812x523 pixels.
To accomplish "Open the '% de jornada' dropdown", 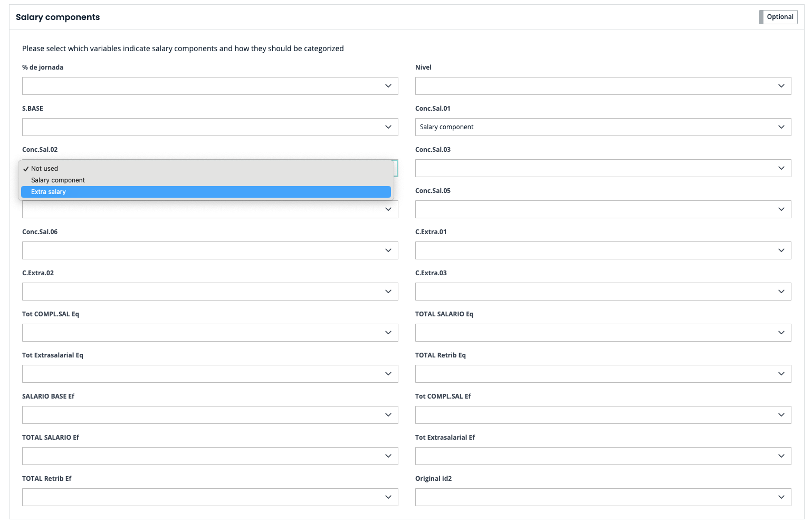I will click(x=210, y=86).
